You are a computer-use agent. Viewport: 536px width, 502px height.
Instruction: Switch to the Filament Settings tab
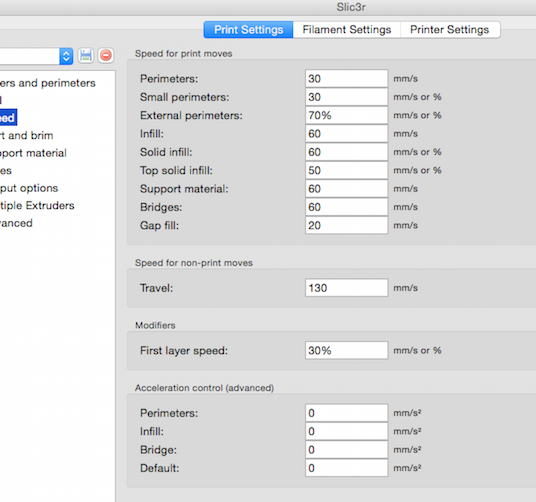point(347,30)
